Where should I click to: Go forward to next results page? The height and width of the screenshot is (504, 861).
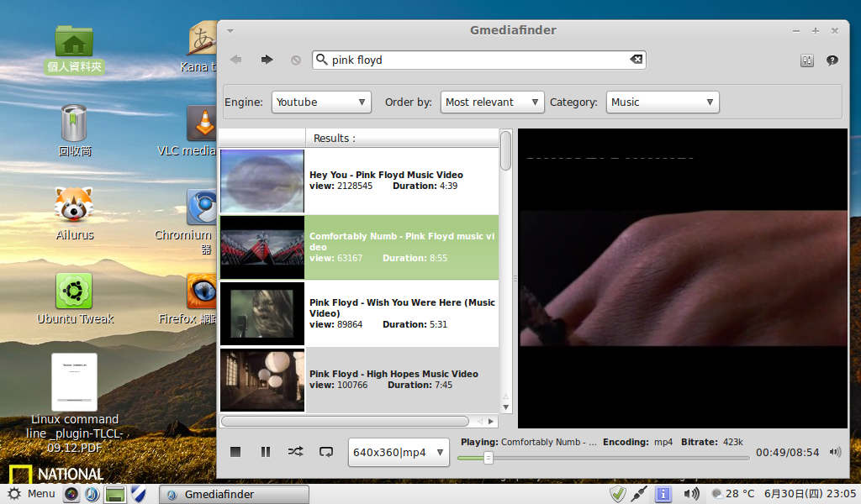[x=267, y=60]
